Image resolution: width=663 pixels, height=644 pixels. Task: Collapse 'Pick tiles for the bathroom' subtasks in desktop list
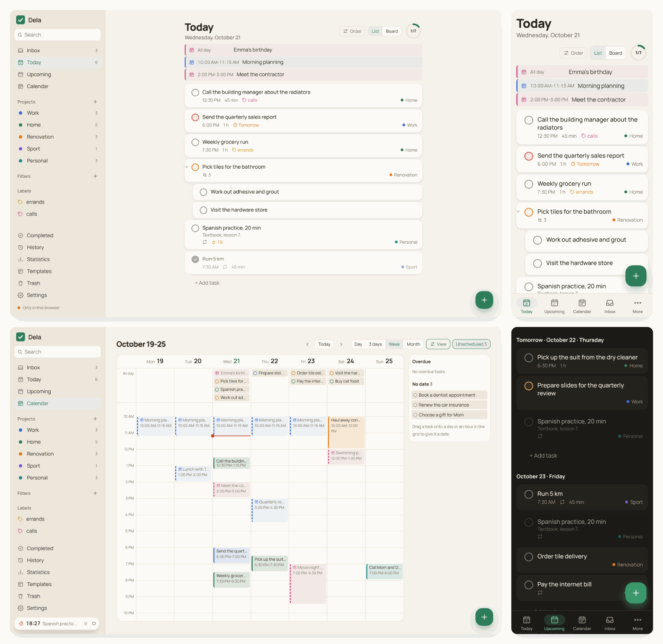tap(187, 167)
